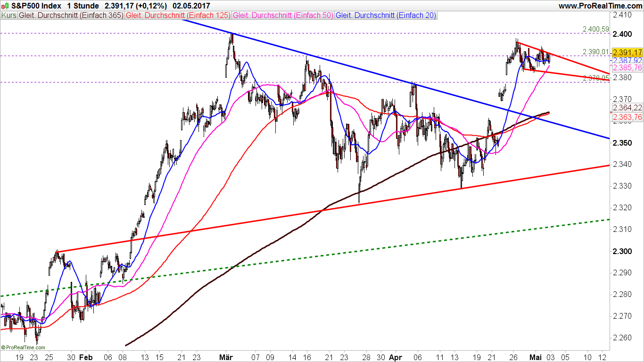Select the Gleit. Durchschnitt (Einfach 365) legend tab
644x362 pixels.
(x=71, y=15)
